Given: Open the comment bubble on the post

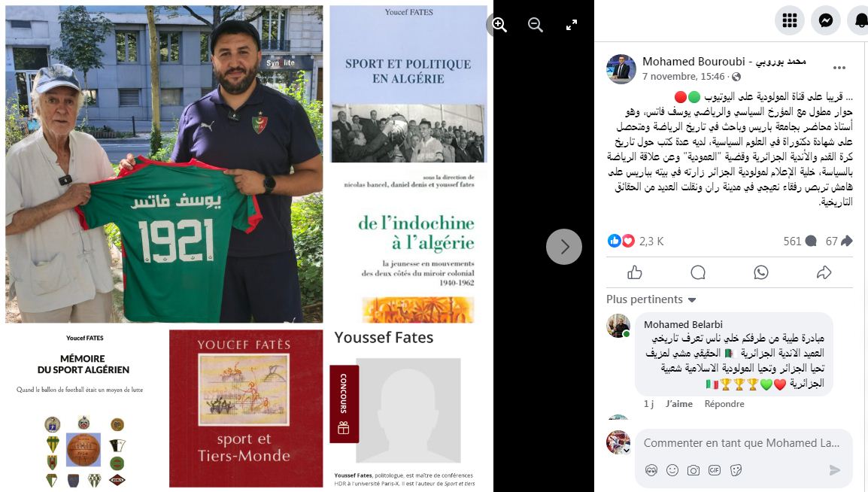Looking at the screenshot, I should coord(698,272).
